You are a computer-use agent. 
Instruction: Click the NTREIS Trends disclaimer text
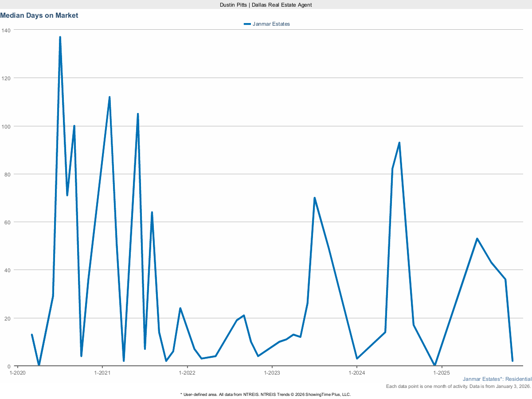266,394
